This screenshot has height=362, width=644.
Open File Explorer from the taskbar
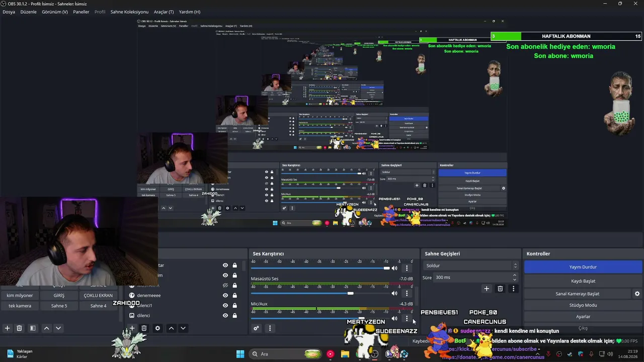tap(345, 354)
